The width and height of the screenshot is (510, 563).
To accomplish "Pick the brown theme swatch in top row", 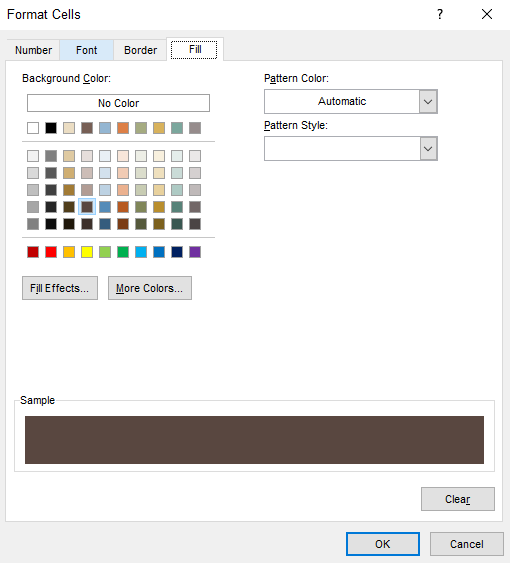I will click(x=87, y=128).
